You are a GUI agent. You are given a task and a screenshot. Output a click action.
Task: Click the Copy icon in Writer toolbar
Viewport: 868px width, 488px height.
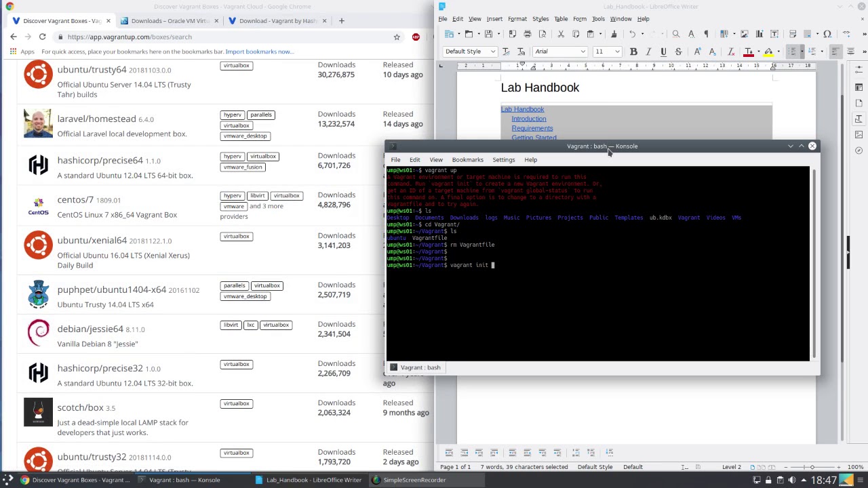pos(576,34)
